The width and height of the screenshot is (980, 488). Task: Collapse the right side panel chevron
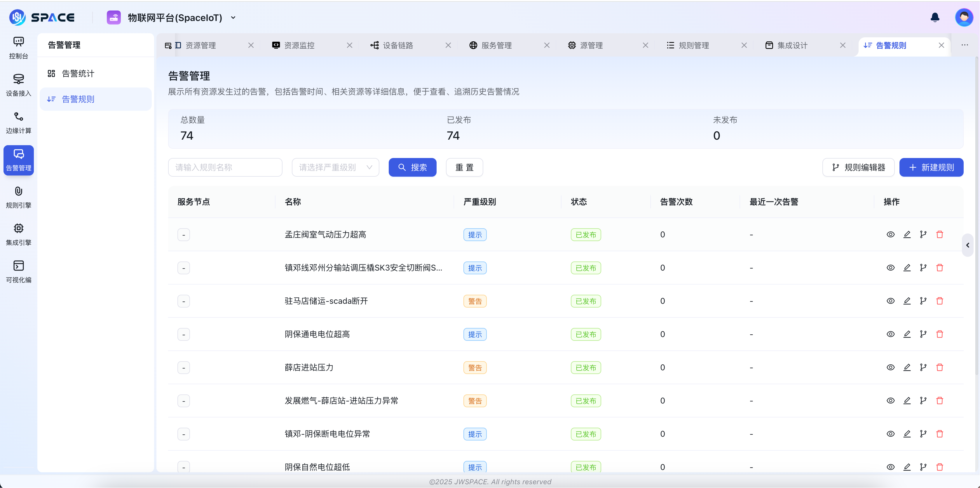point(967,245)
